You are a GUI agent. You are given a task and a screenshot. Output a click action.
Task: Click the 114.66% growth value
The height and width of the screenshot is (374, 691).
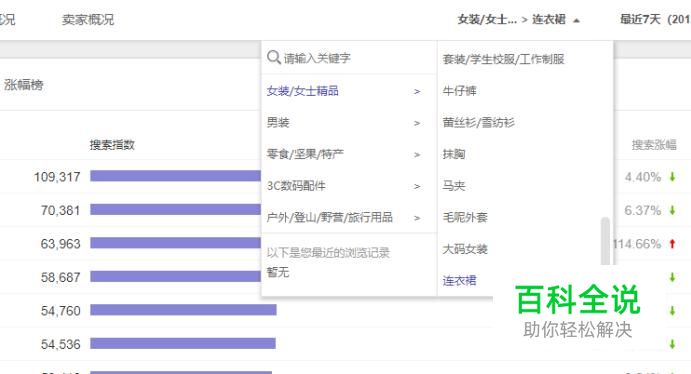click(x=637, y=244)
